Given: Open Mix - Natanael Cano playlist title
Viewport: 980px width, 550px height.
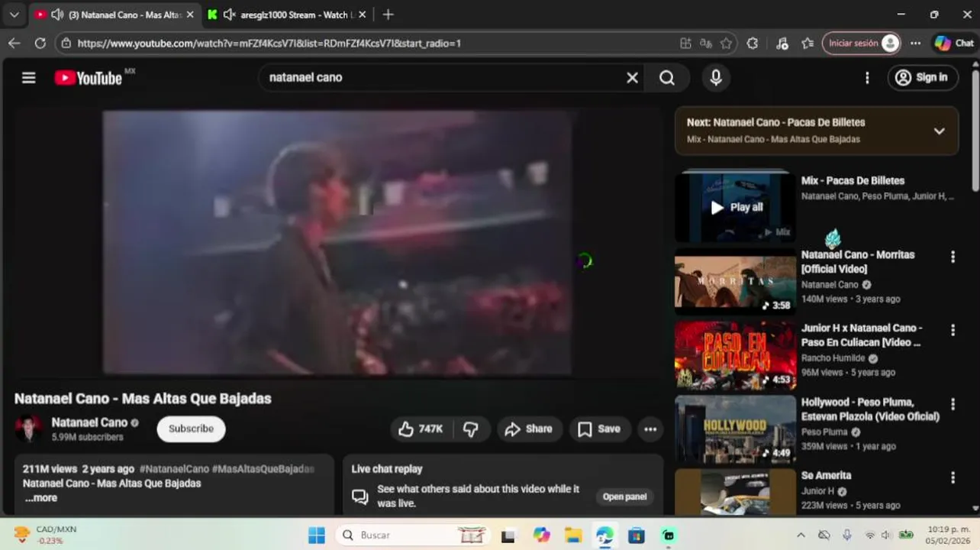Looking at the screenshot, I should (x=773, y=139).
